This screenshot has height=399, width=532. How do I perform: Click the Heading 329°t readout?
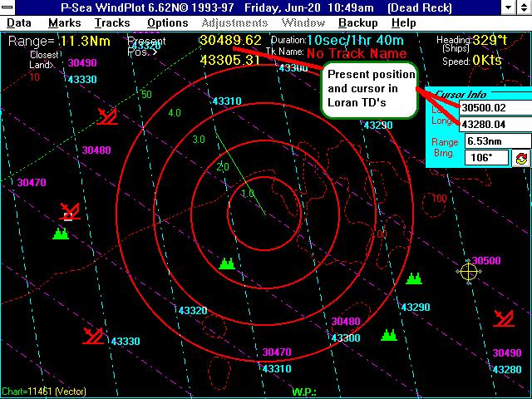coord(471,41)
